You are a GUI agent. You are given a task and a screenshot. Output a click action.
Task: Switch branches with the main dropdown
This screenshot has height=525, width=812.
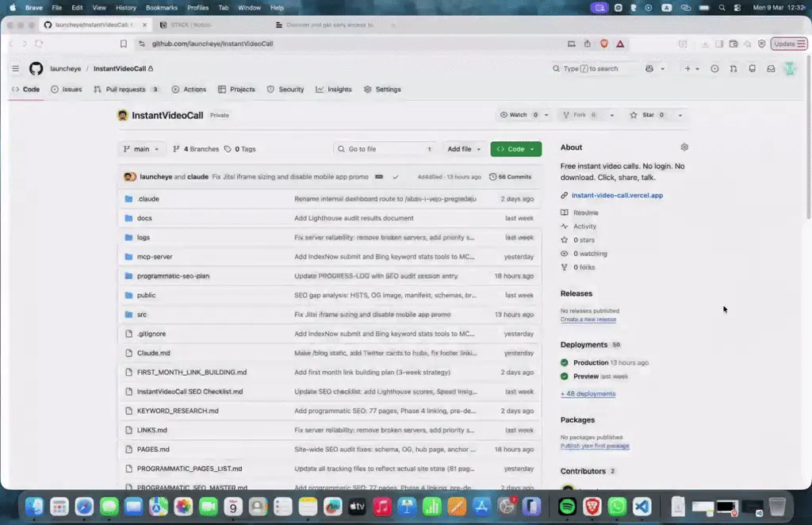tap(141, 149)
